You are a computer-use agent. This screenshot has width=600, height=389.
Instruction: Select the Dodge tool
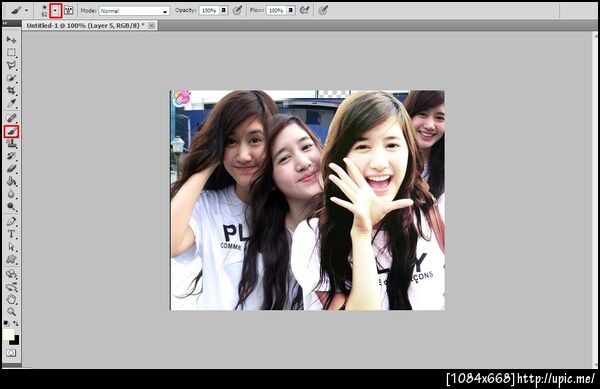click(x=11, y=207)
